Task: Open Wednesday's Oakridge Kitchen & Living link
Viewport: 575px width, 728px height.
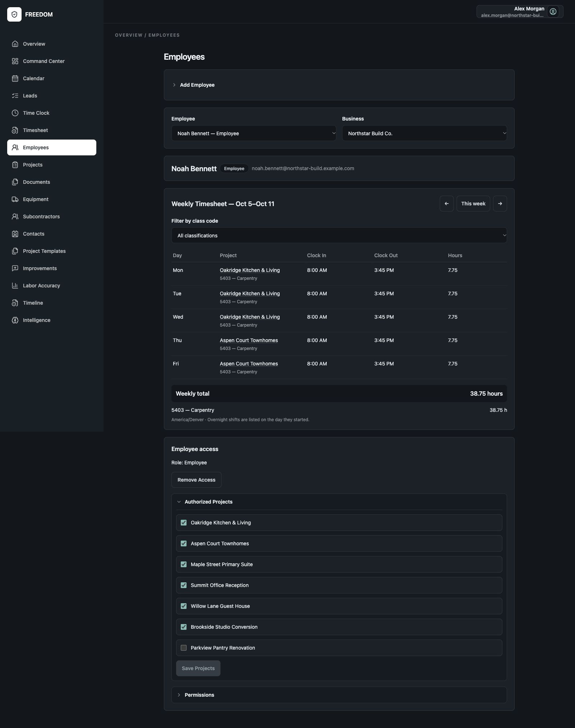Action: (250, 317)
